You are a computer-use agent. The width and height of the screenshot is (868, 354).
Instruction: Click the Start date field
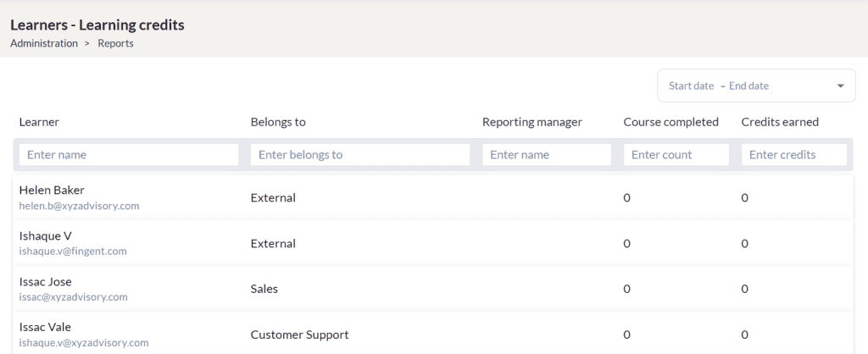(x=691, y=86)
